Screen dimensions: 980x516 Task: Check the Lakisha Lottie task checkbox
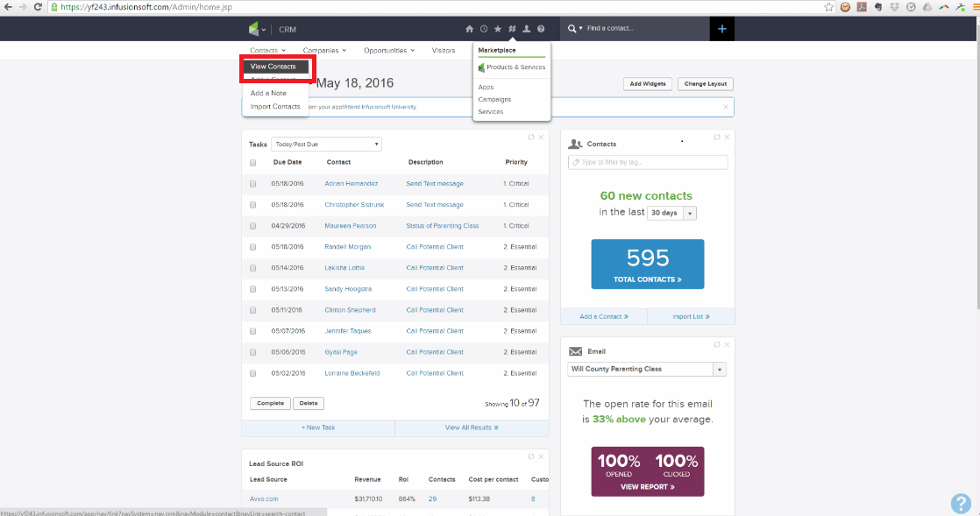[253, 268]
